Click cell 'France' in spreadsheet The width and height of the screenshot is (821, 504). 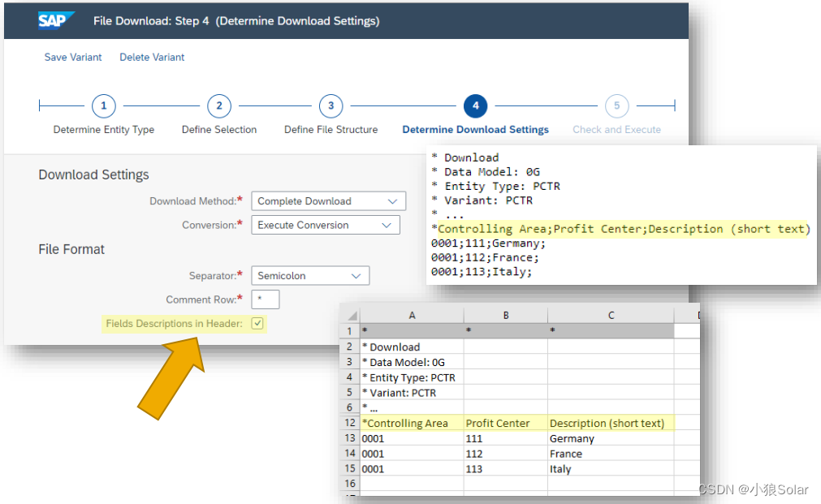click(x=611, y=453)
